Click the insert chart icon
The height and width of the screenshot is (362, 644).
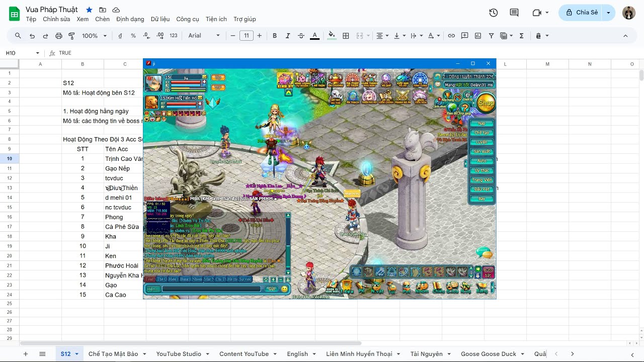[478, 36]
